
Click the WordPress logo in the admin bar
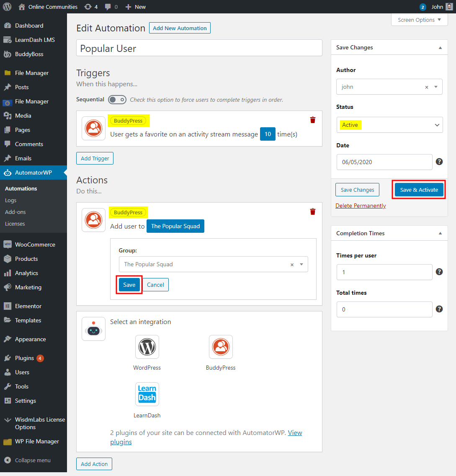(7, 6)
